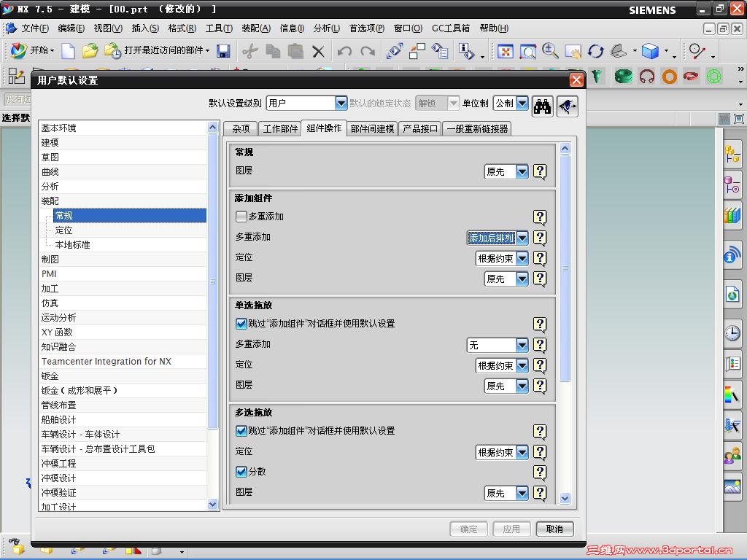Screen dimensions: 747x560
Task: Click the 确定 button
Action: (469, 529)
